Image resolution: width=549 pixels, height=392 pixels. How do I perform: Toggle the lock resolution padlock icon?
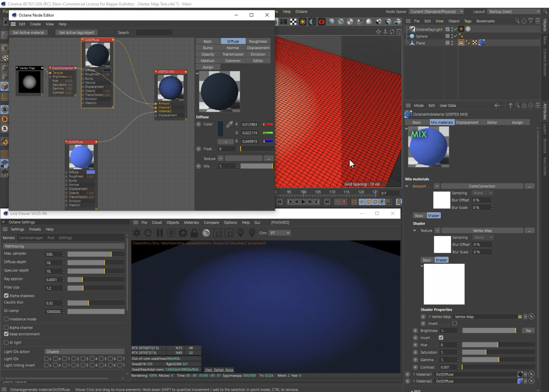[194, 233]
